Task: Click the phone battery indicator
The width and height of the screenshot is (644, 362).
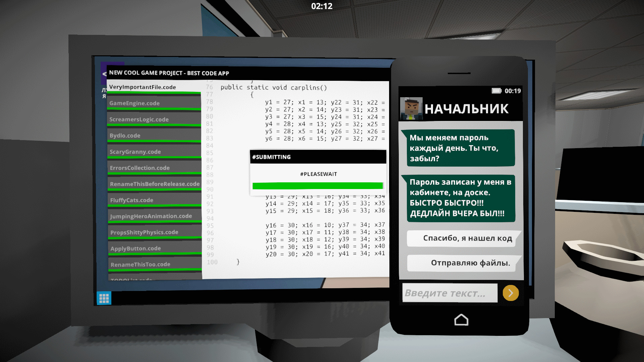Action: click(496, 91)
